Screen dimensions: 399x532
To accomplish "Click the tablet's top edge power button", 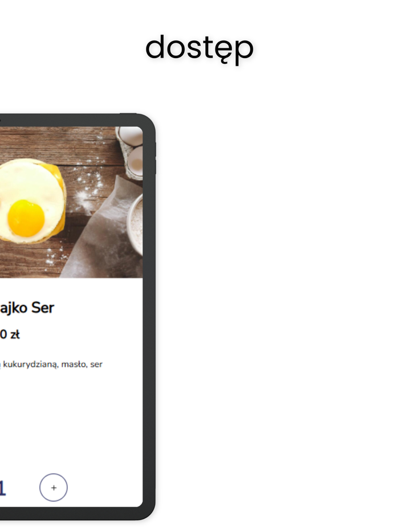I will [128, 113].
